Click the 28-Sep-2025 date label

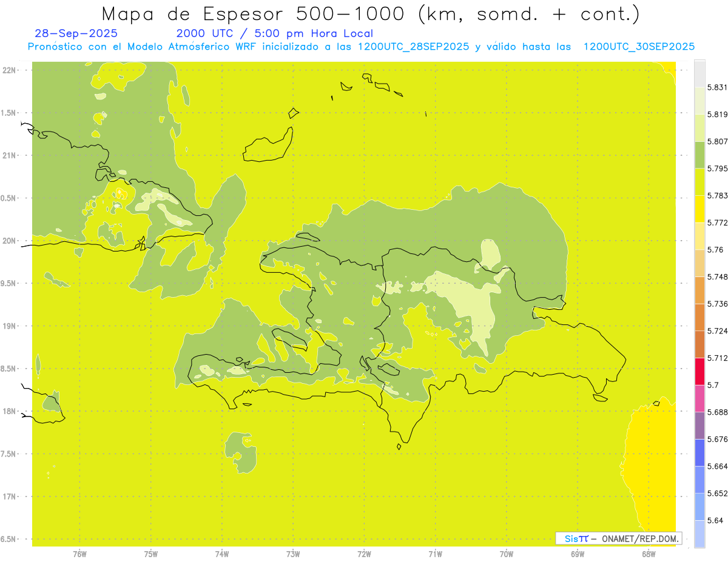click(76, 34)
